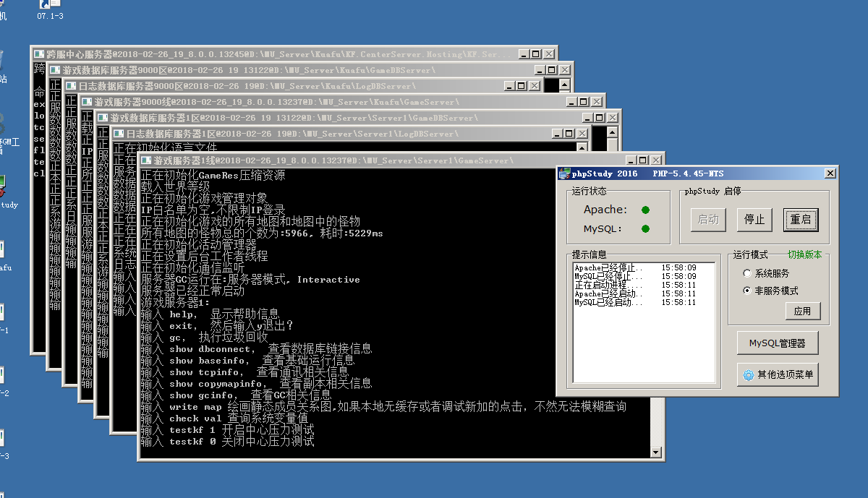The width and height of the screenshot is (868, 498).
Task: Maximize the 游戏数据库服务器1区 console window
Action: click(x=597, y=118)
